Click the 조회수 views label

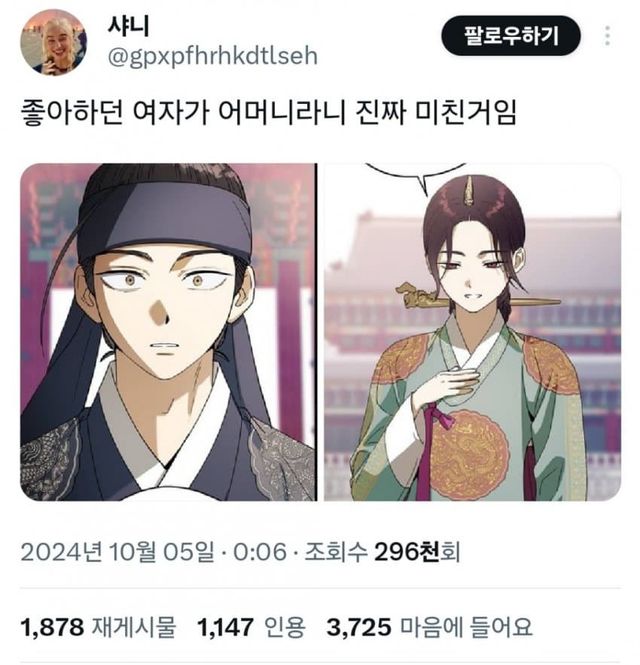click(x=336, y=552)
